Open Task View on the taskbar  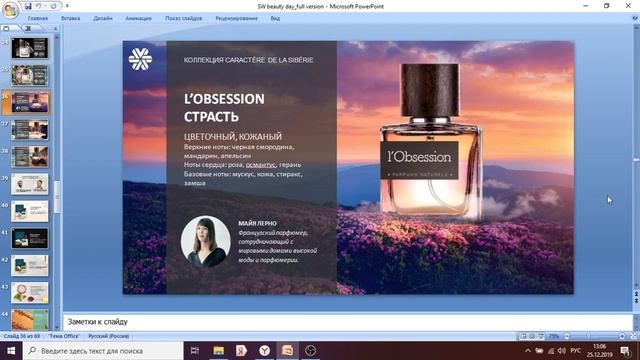(195, 351)
